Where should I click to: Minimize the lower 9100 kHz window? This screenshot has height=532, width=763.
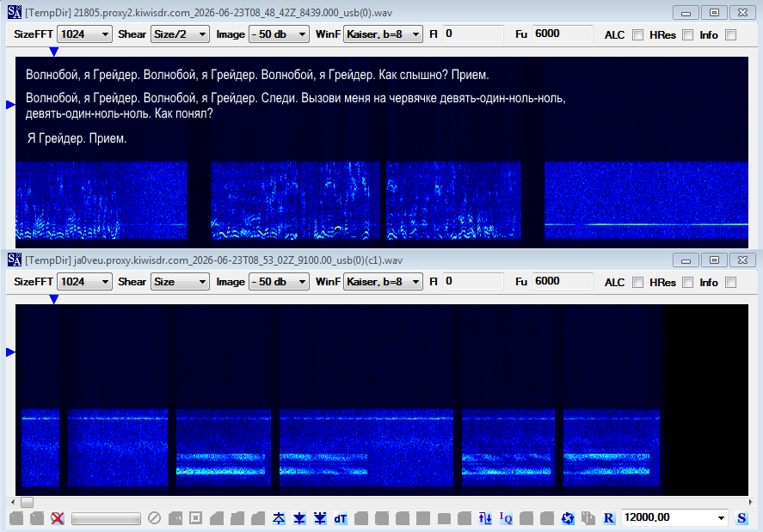click(x=686, y=260)
